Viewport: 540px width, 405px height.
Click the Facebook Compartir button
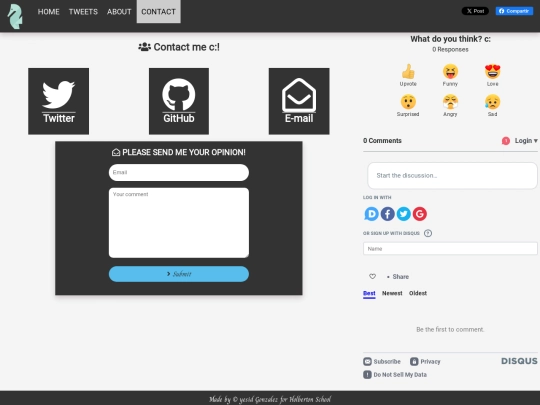pyautogui.click(x=514, y=11)
